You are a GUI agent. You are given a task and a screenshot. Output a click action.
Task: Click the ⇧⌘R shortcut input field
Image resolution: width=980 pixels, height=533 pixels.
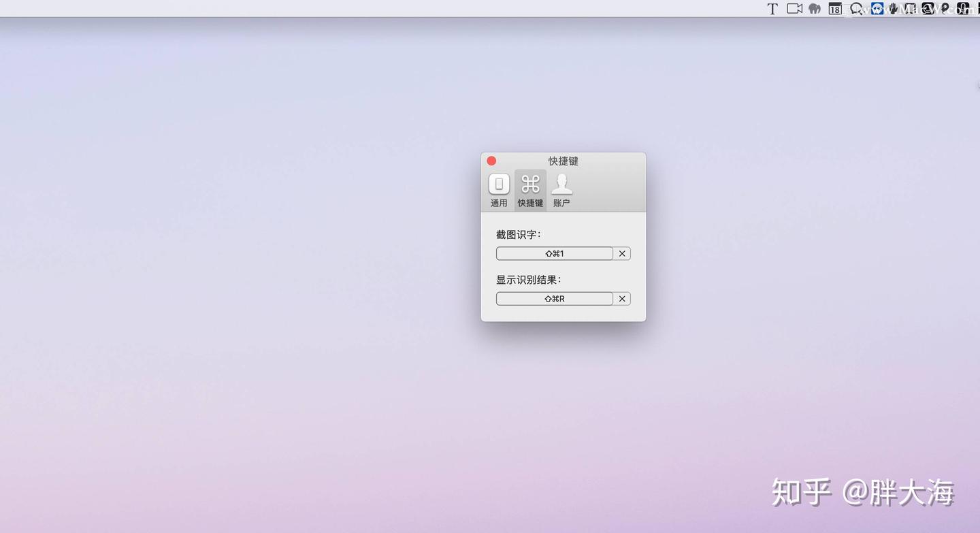(x=554, y=298)
